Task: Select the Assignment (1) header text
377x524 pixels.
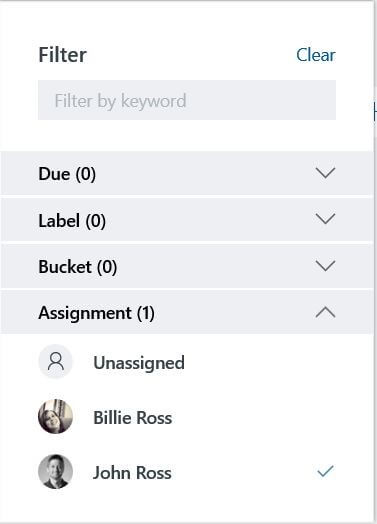Action: 96,313
